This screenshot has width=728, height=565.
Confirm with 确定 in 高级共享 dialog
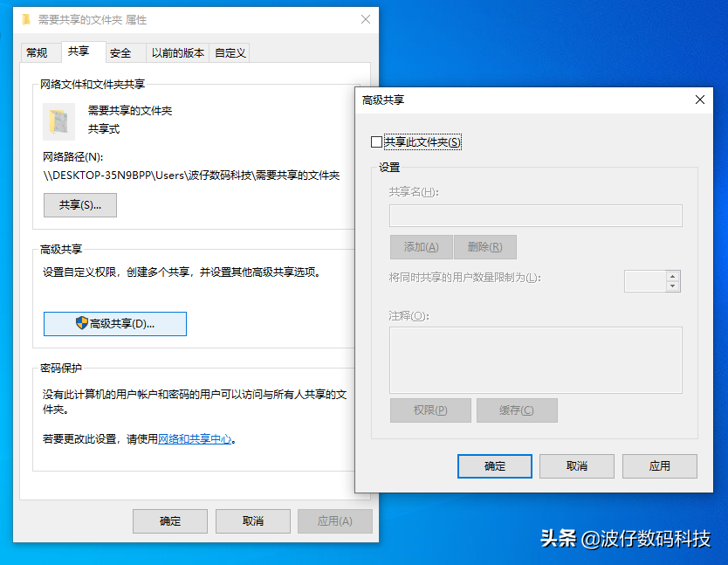(495, 466)
